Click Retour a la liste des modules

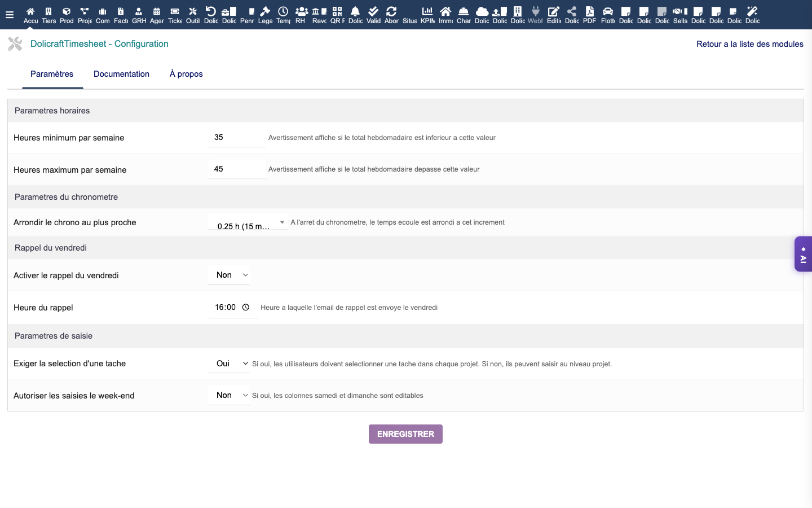pyautogui.click(x=749, y=44)
